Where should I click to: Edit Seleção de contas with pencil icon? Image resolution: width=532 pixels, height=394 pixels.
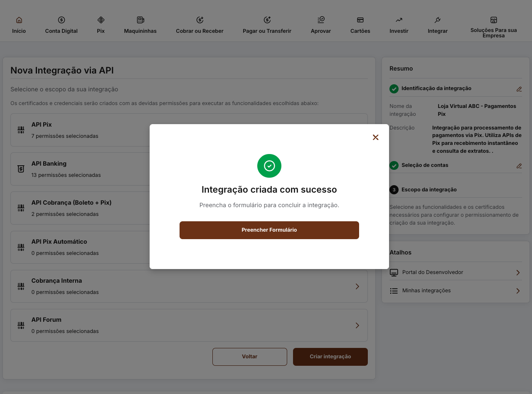[x=519, y=166]
